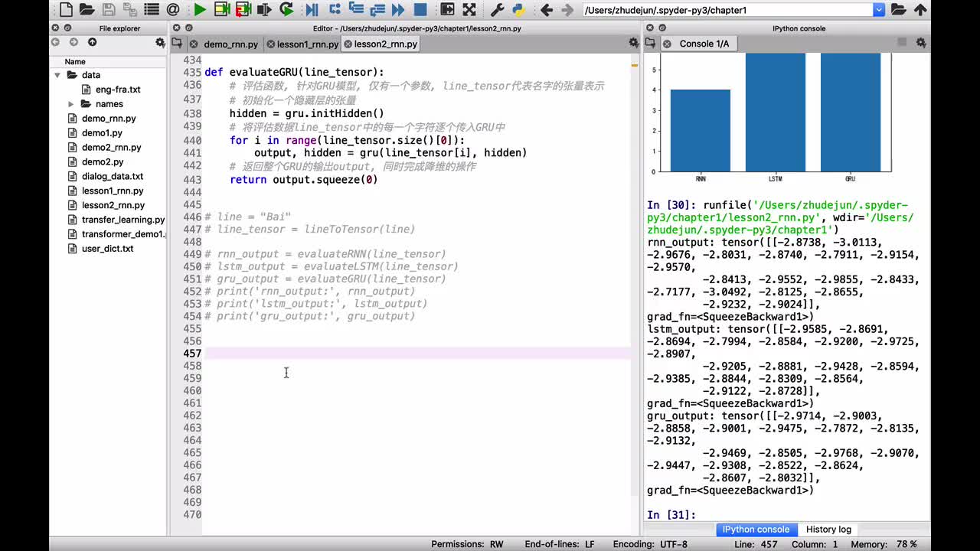Switch to the IPython console bottom tab
The width and height of the screenshot is (980, 551).
[x=756, y=530]
